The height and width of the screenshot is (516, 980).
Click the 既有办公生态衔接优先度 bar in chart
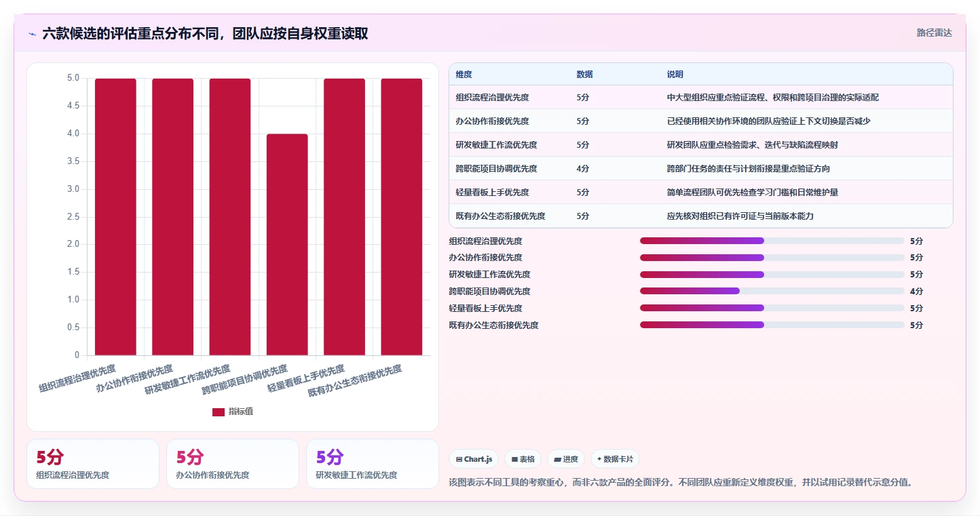click(x=402, y=217)
